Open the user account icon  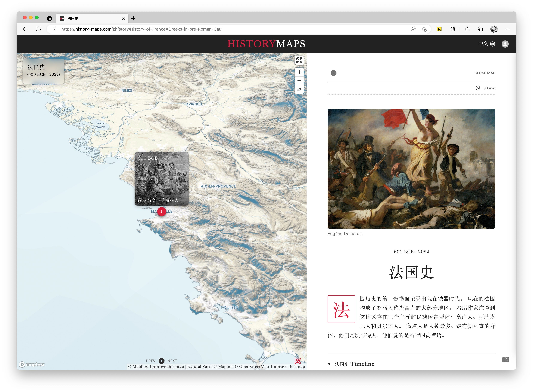(x=505, y=44)
